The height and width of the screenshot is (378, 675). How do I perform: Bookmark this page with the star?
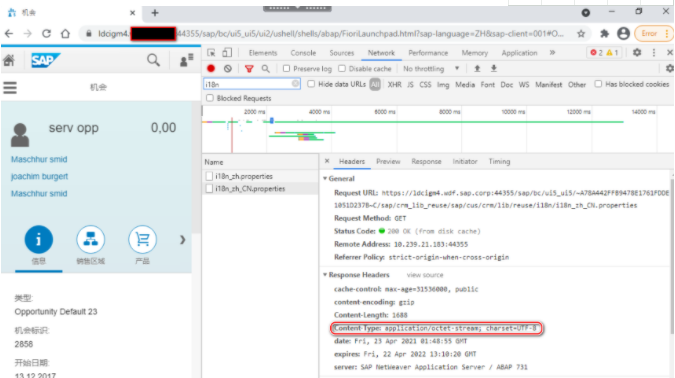tap(581, 34)
